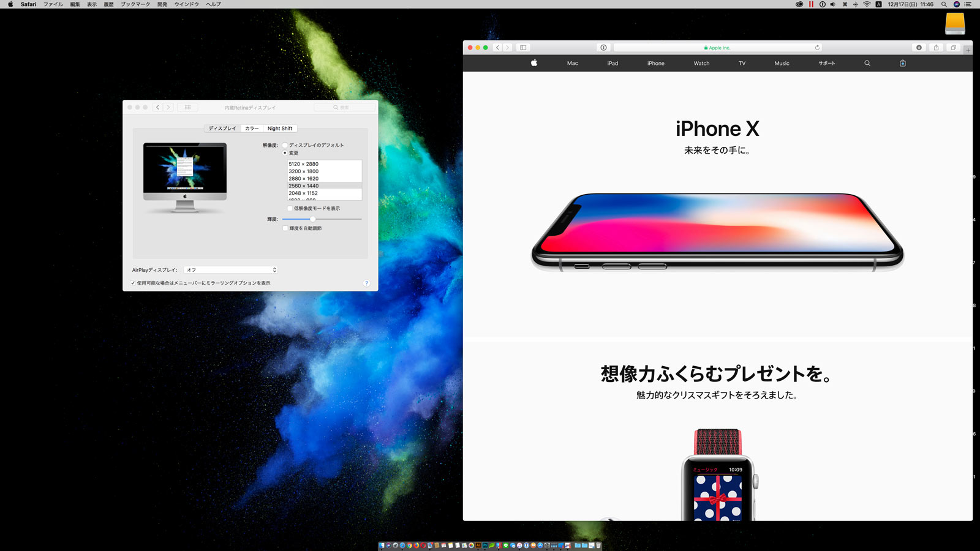This screenshot has height=551, width=980.
Task: Click Safari forward navigation arrow
Action: [507, 47]
